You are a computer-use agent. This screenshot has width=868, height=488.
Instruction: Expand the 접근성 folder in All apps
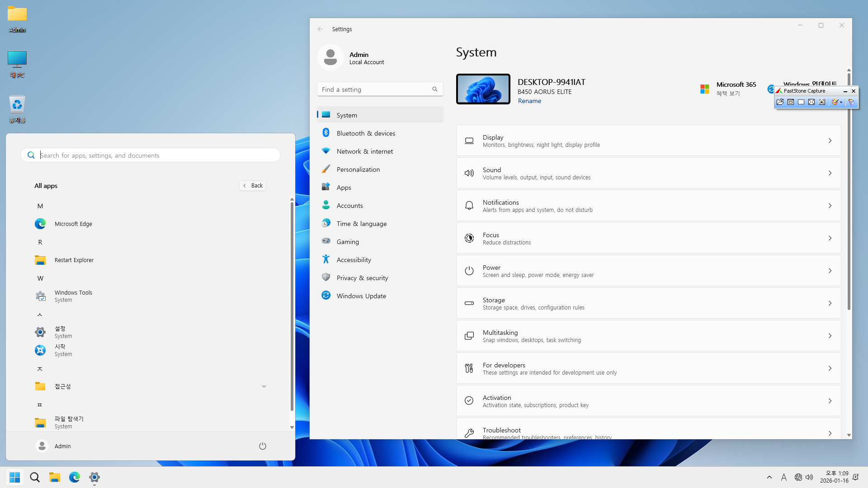[x=264, y=386]
